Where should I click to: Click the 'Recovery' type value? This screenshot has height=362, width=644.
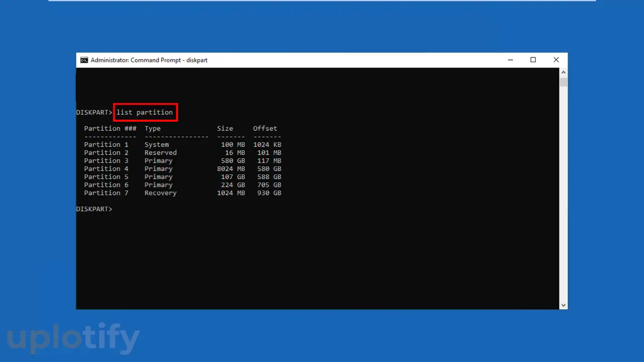click(160, 193)
